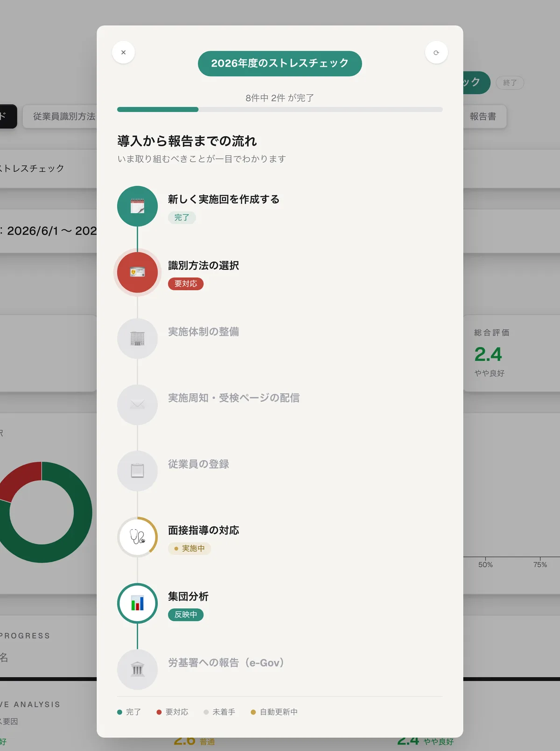Screen dimensions: 560x751
Task: Open the stethoscope icon for 面接指導の対応
Action: pyautogui.click(x=137, y=537)
